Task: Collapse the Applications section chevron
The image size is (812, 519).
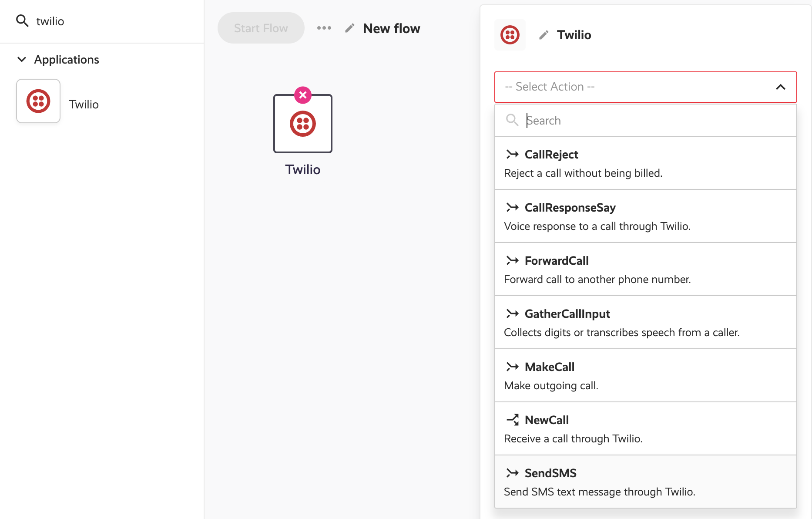Action: pyautogui.click(x=22, y=59)
